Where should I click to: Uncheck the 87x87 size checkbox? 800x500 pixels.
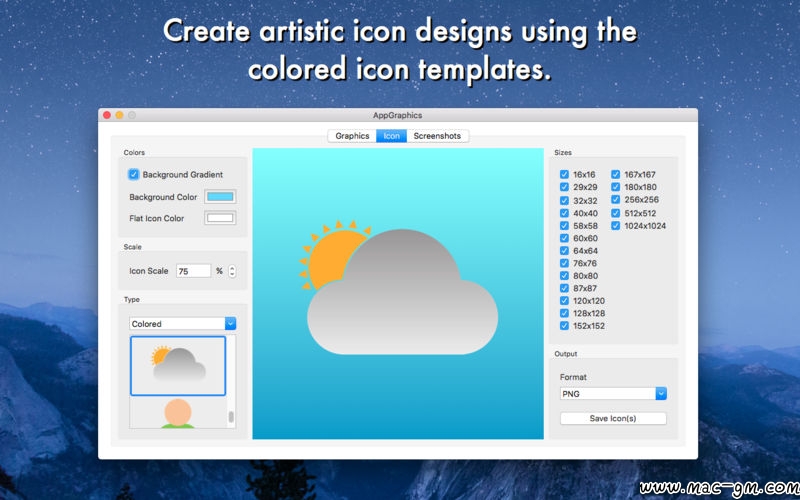pos(564,288)
